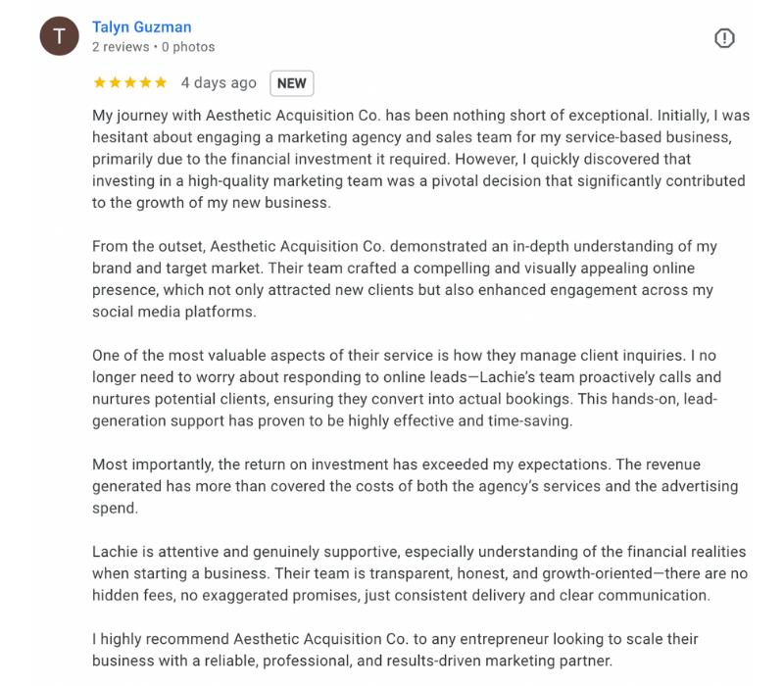784x686 pixels.
Task: Click the "2 reviews" text under the name
Action: point(121,47)
